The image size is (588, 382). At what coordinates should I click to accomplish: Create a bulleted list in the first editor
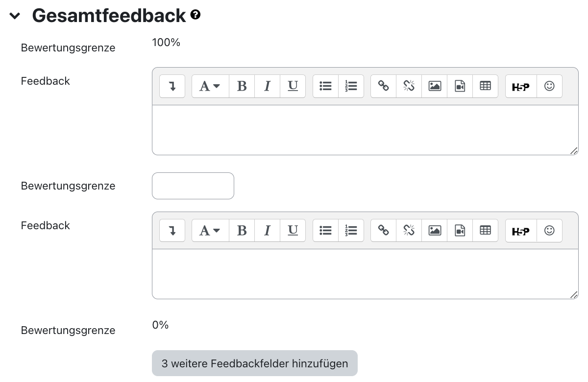325,86
